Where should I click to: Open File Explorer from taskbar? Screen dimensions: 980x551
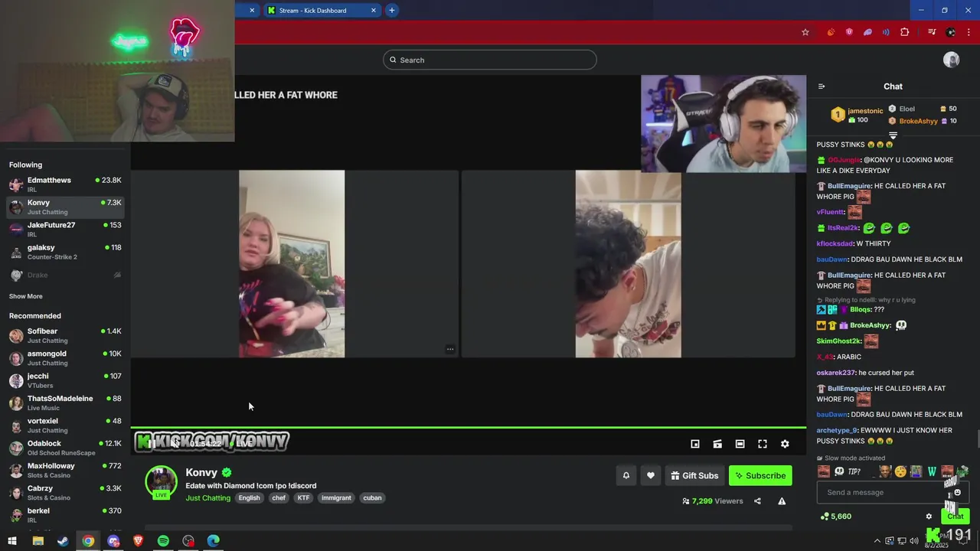coord(38,541)
